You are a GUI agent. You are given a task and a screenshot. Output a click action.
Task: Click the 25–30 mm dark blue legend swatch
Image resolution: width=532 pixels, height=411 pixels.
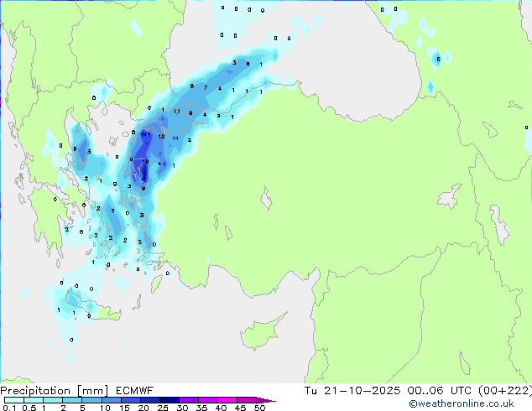(x=170, y=400)
